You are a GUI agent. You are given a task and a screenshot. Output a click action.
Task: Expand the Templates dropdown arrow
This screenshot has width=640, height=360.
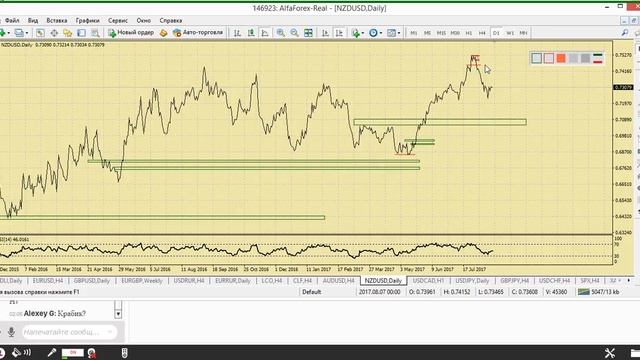point(399,33)
